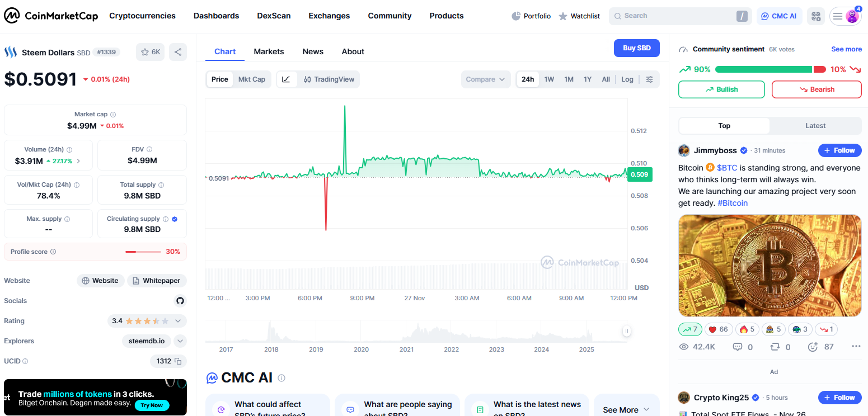Open CMC AI from top bar
This screenshot has height=416, width=868.
(x=779, y=16)
